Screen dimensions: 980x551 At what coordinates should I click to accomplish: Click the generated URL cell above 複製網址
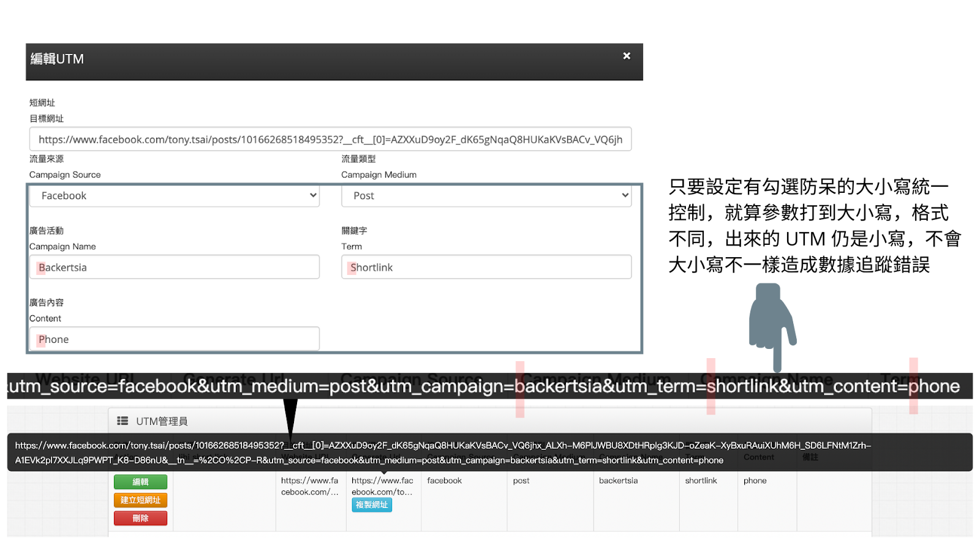point(382,486)
